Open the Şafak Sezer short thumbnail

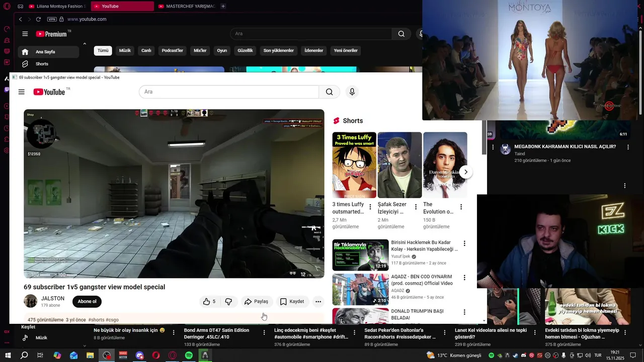[x=399, y=165]
